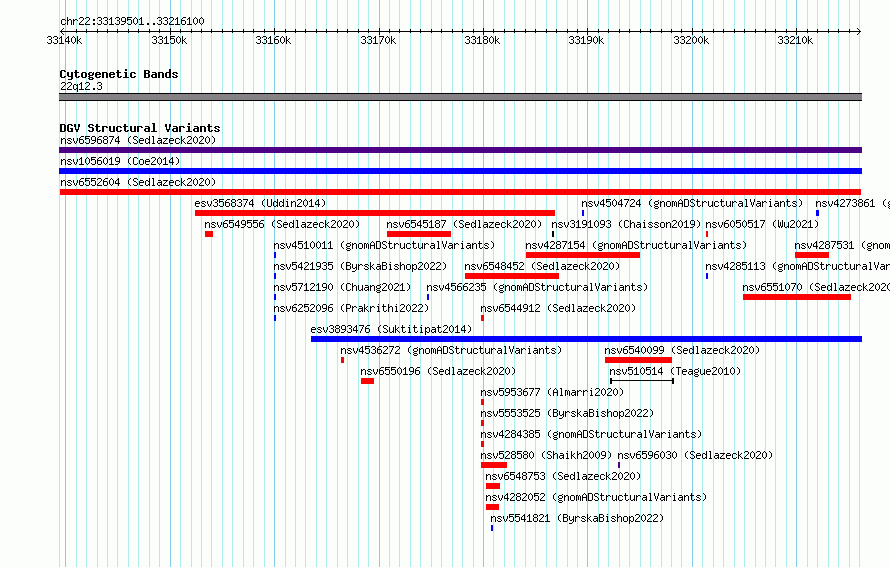Open nsv6552604 (Sedlazeck2020) label
This screenshot has height=567, width=890.
click(138, 182)
